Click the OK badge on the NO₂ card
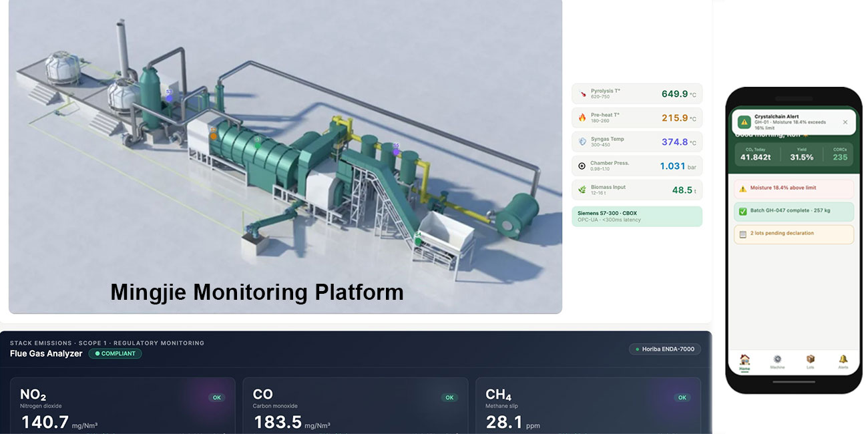868x434 pixels. tap(216, 397)
